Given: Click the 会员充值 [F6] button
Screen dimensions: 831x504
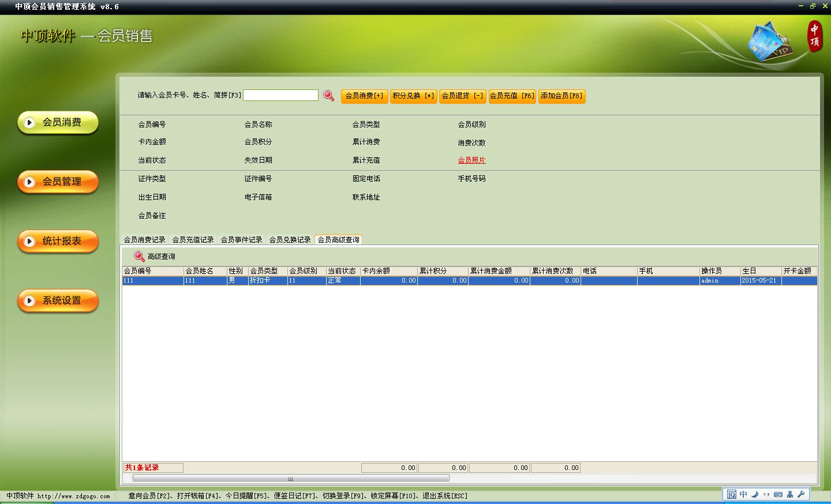Looking at the screenshot, I should 512,96.
